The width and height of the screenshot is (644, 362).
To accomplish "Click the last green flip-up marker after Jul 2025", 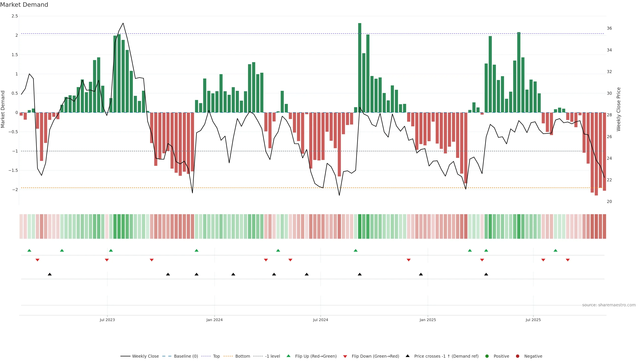I will (x=555, y=250).
